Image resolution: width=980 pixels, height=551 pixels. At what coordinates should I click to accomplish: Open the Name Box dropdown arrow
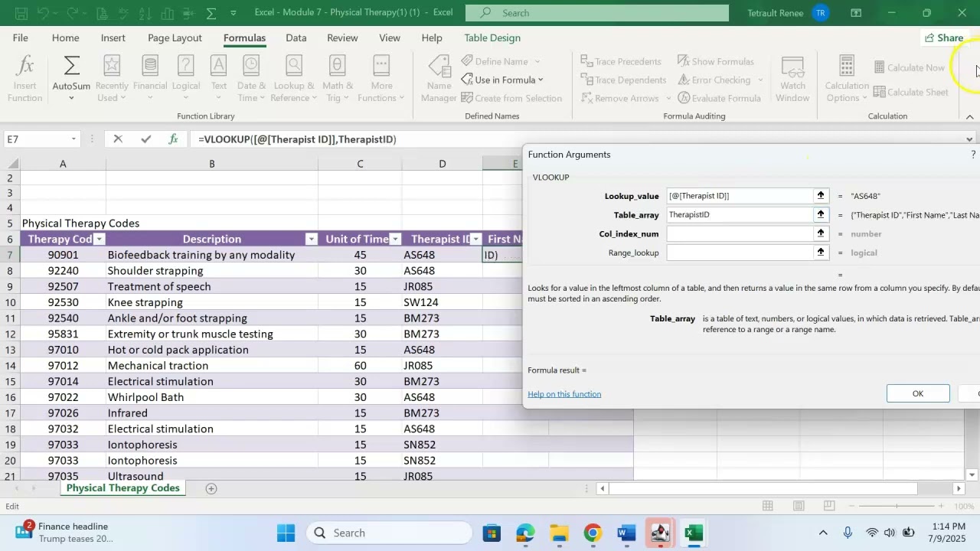[73, 139]
